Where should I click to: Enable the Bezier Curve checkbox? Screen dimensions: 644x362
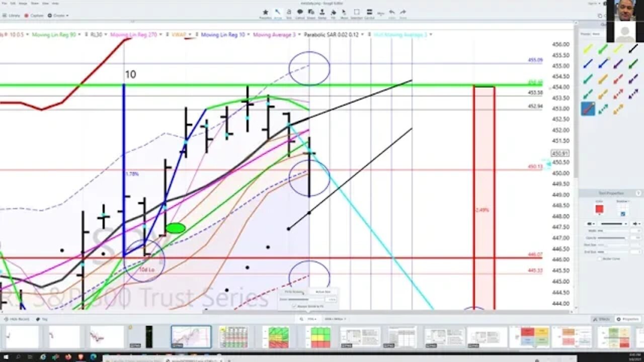(599, 258)
